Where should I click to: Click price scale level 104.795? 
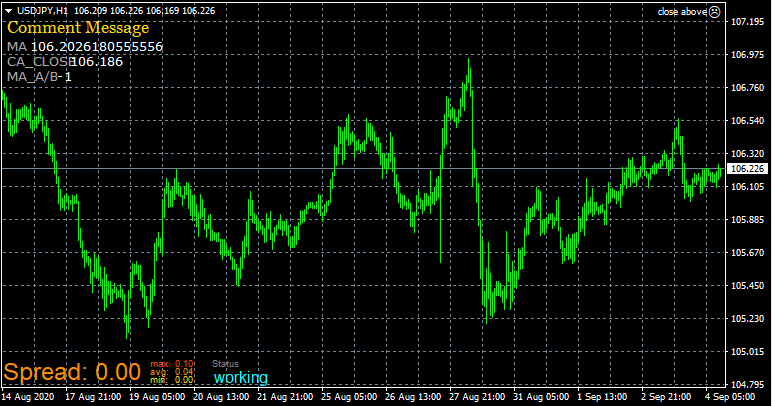(x=747, y=384)
